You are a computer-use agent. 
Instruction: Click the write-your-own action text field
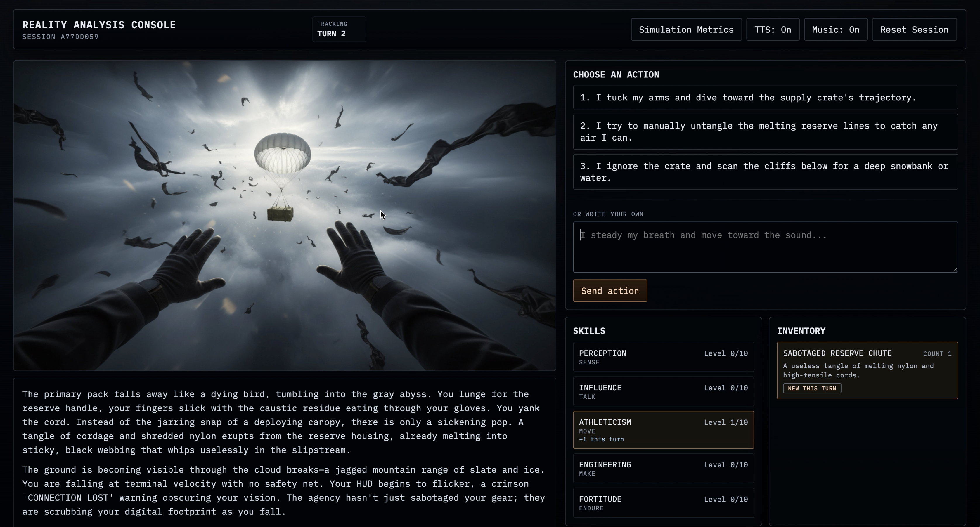[765, 247]
